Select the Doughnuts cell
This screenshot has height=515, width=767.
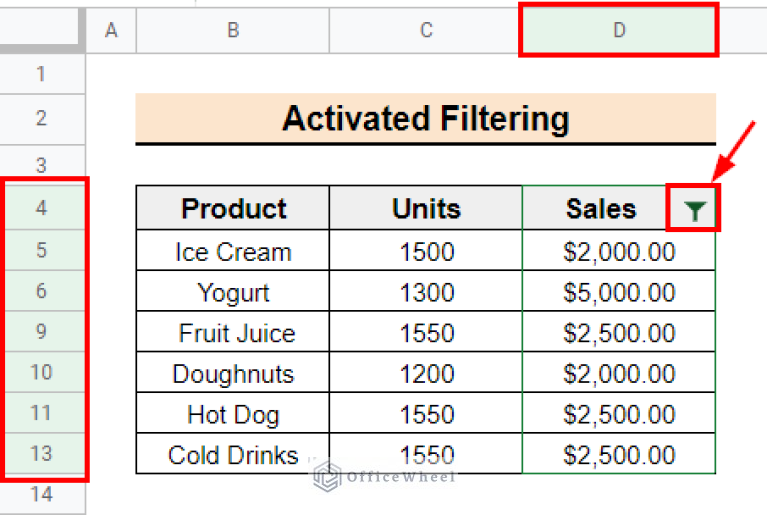233,372
